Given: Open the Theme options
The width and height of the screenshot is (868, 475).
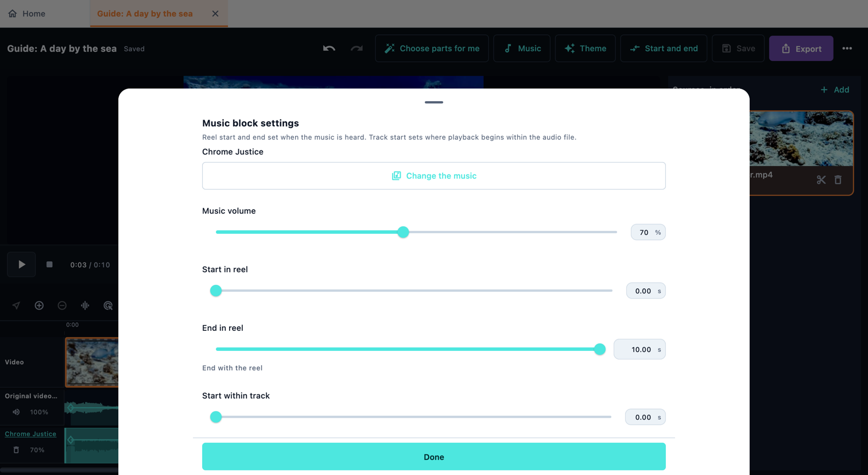Looking at the screenshot, I should click(x=585, y=48).
